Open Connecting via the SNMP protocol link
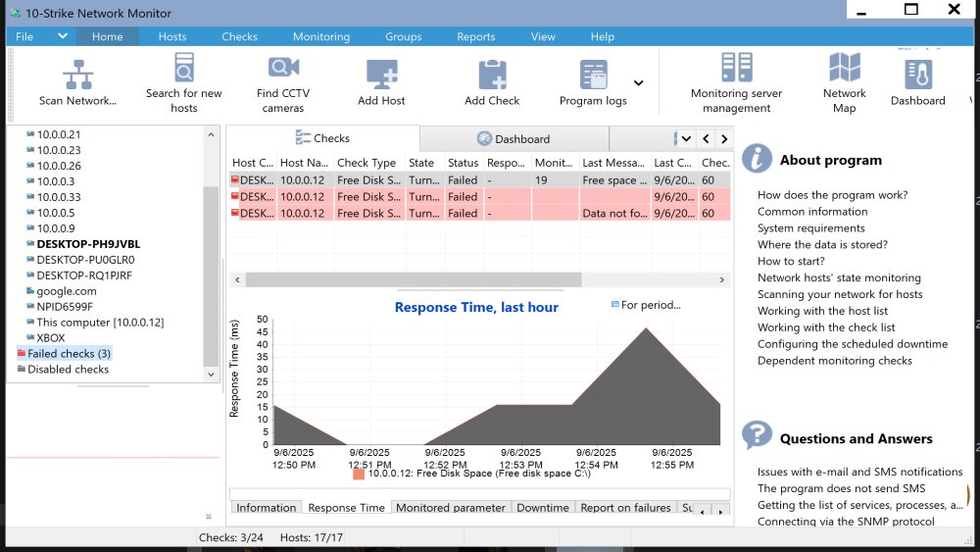Screen dimensions: 980x552 point(846,522)
